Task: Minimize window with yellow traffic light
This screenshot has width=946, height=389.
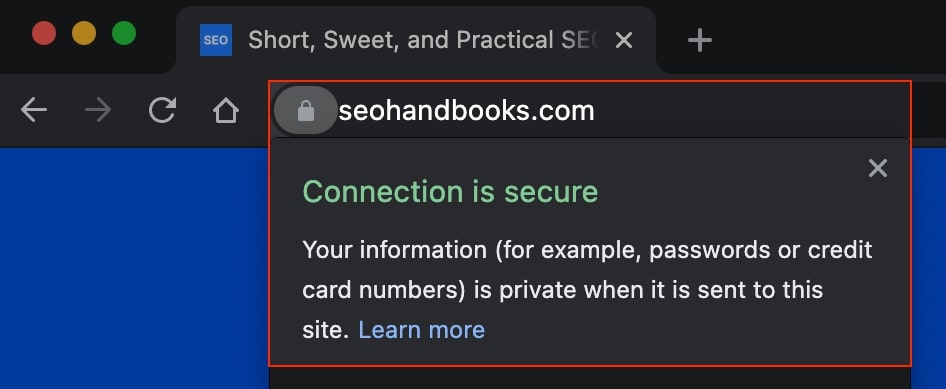Action: (84, 33)
